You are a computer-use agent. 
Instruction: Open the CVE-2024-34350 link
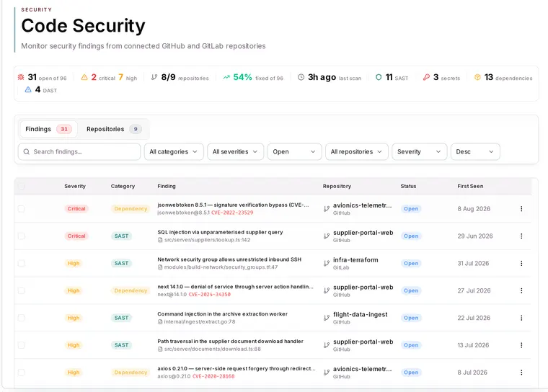209,295
